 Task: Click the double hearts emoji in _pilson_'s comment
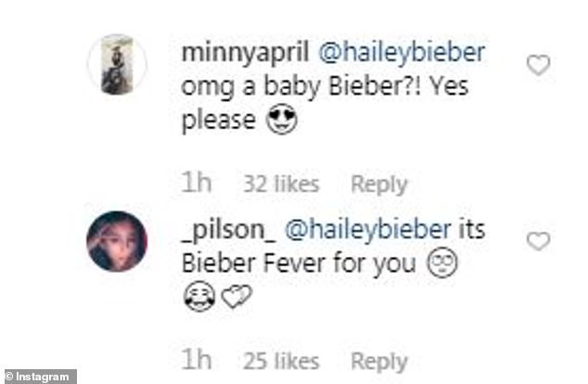point(236,298)
